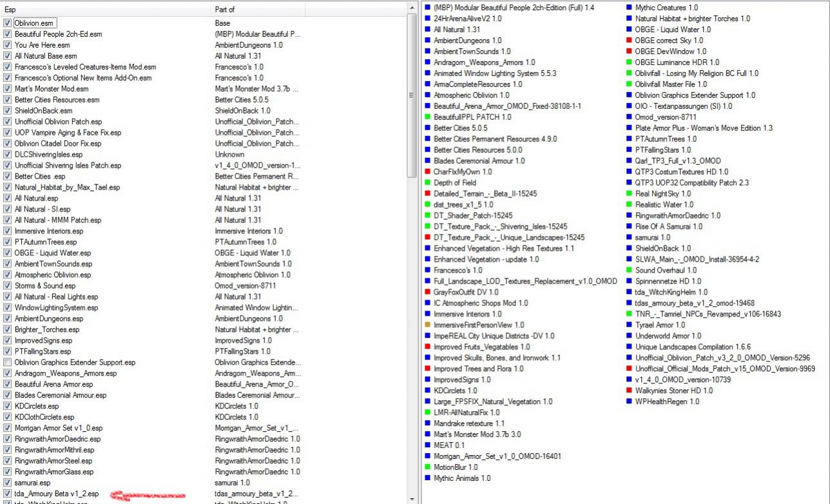This screenshot has width=830, height=504.
Task: Click blue square beside 24HrArenaAliveV2 1.0
Action: (x=427, y=19)
